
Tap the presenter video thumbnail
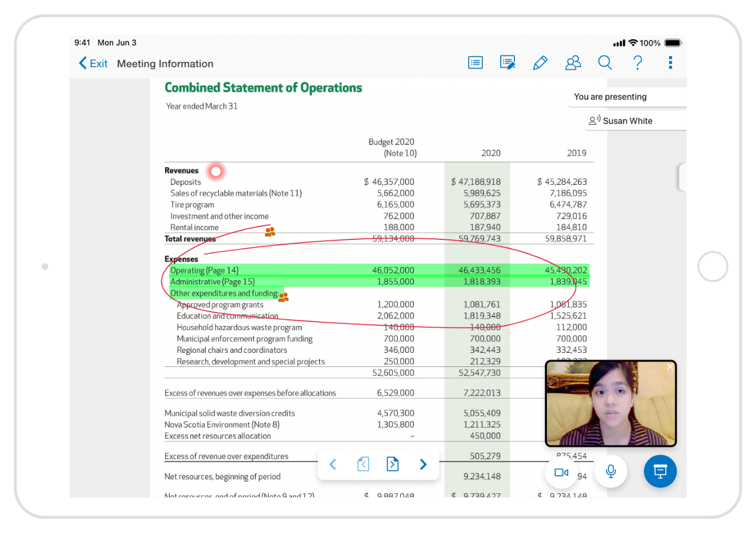pos(610,403)
